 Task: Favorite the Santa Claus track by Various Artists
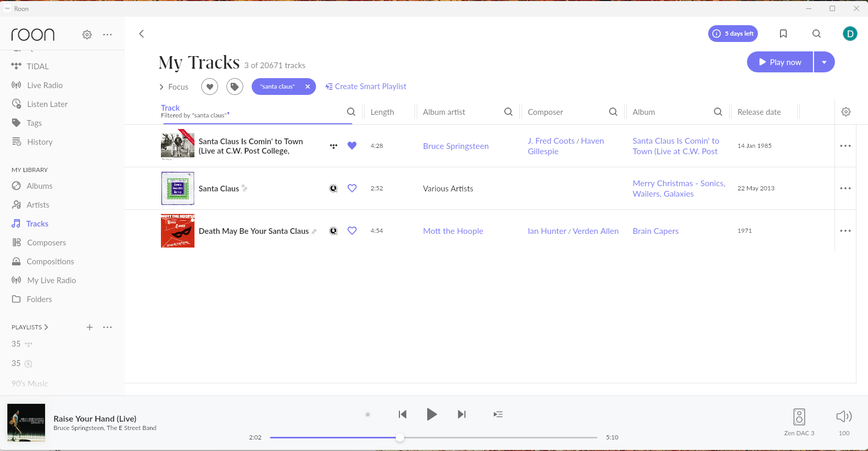click(352, 188)
